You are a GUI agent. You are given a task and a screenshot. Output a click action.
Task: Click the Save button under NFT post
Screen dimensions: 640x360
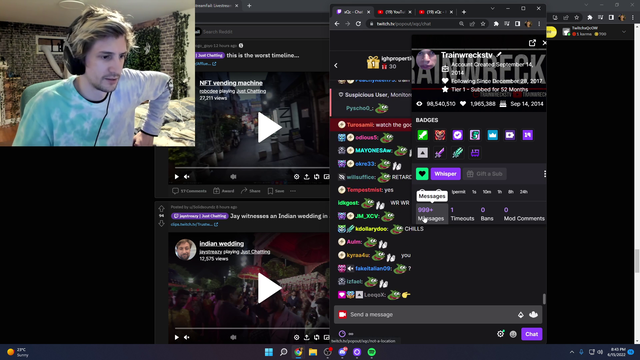pos(276,191)
